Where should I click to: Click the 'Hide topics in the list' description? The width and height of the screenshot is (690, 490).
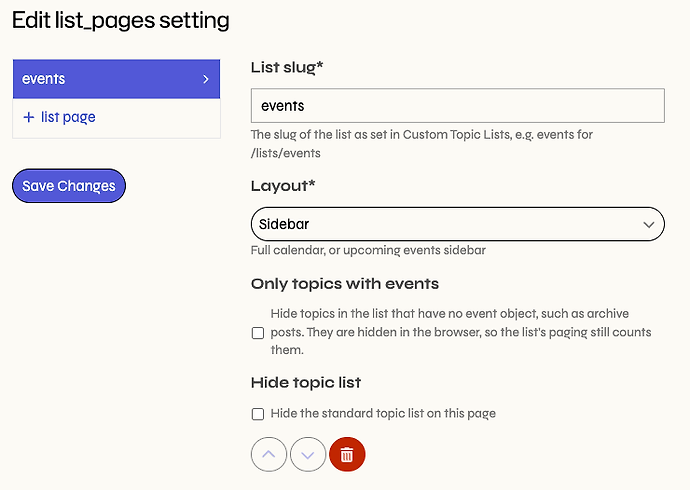pyautogui.click(x=461, y=332)
